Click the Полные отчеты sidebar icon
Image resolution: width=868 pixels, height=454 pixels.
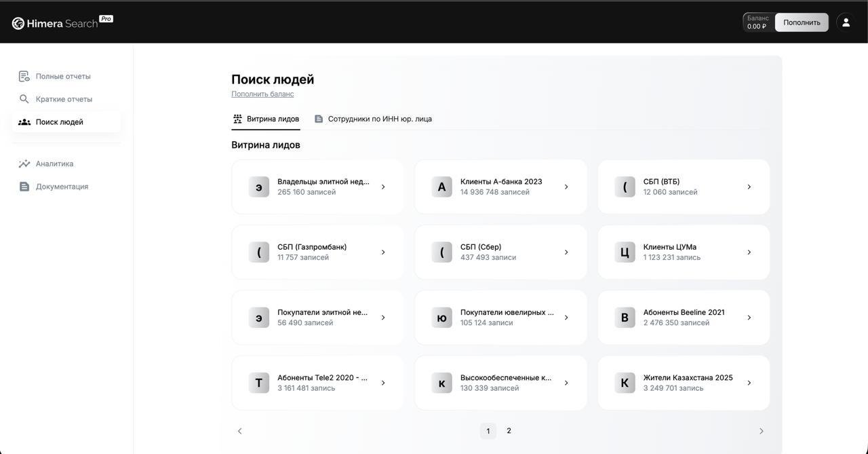(x=24, y=76)
